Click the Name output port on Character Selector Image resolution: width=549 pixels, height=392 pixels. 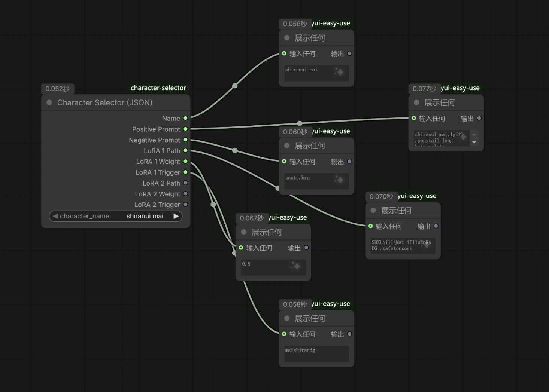pos(185,118)
